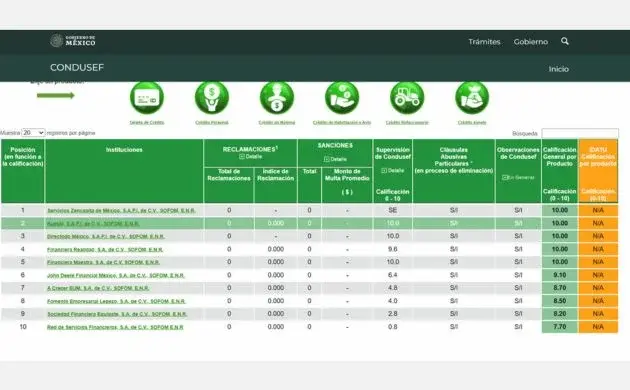This screenshot has height=390, width=630.
Task: Click supervision score 2.8 cell
Action: (x=393, y=314)
